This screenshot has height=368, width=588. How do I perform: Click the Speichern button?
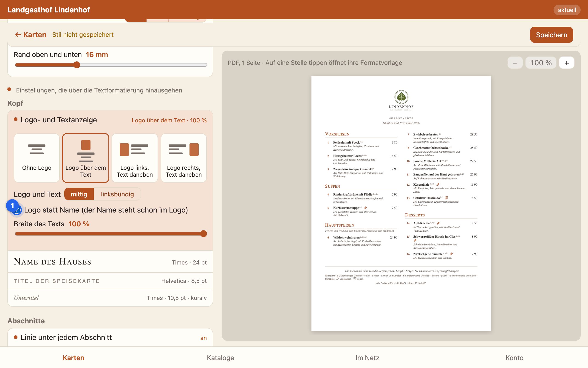(x=551, y=35)
